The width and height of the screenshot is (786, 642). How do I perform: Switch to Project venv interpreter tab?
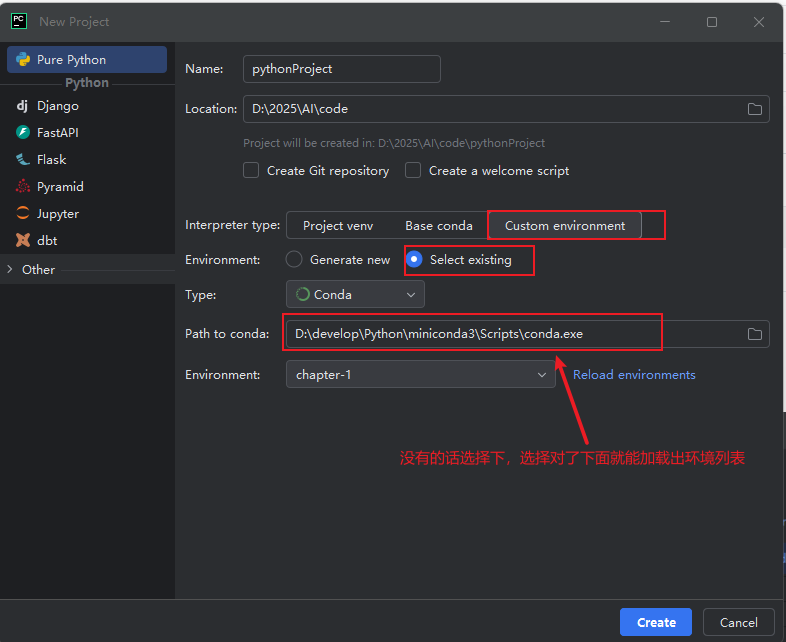pos(338,226)
